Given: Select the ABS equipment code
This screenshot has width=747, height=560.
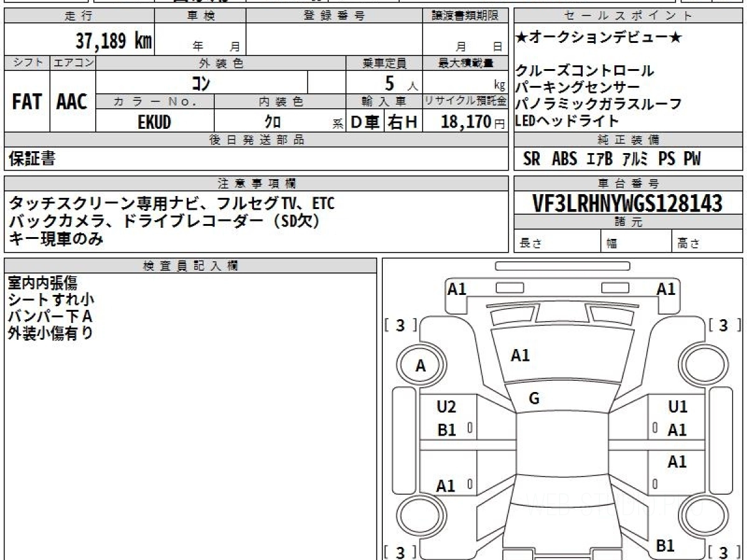Looking at the screenshot, I should (x=564, y=159).
